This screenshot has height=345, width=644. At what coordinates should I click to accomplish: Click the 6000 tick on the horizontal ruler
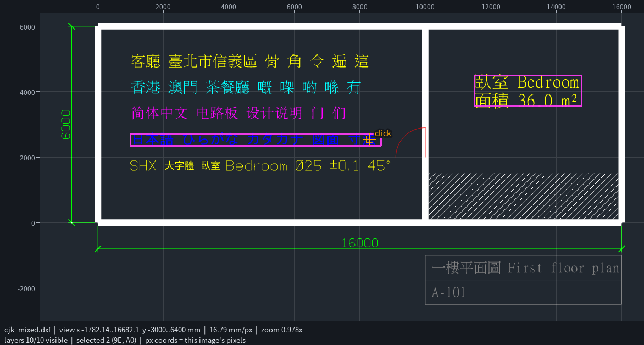coord(294,7)
